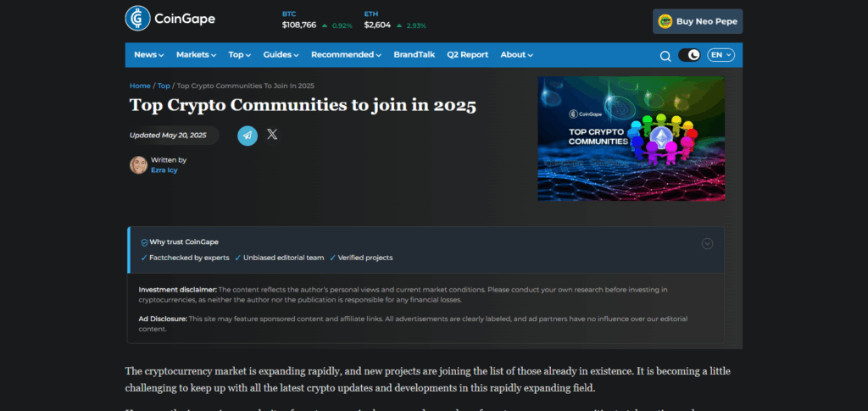The image size is (868, 411).
Task: Expand the News menu
Action: (149, 55)
